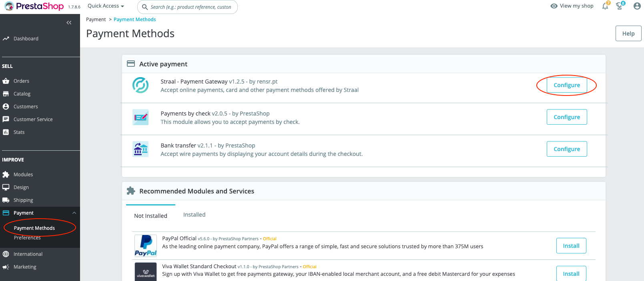
Task: Click the Modules puzzle icon
Action: point(6,175)
